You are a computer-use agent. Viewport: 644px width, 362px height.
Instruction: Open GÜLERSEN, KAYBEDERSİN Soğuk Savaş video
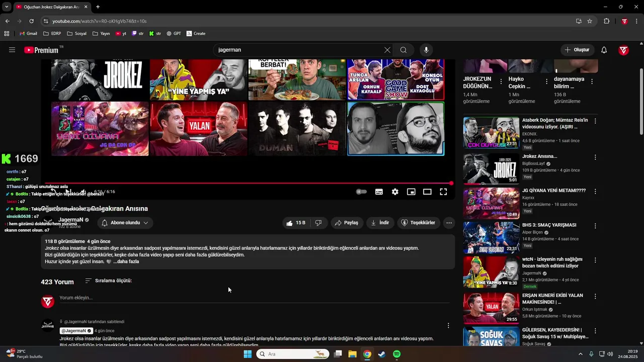(x=555, y=333)
